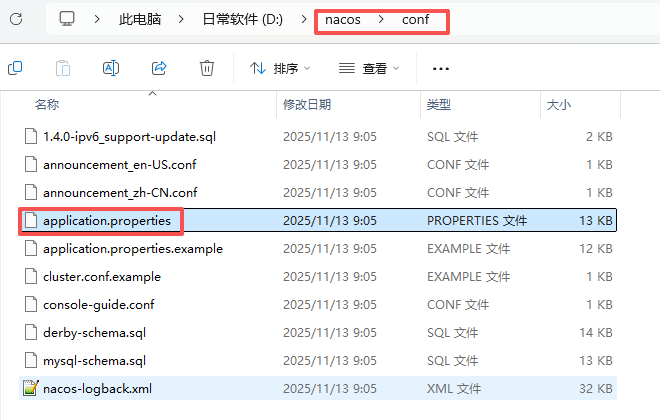
Task: Select file 1.4.0-ipv6_support-update.sql
Action: pos(130,137)
